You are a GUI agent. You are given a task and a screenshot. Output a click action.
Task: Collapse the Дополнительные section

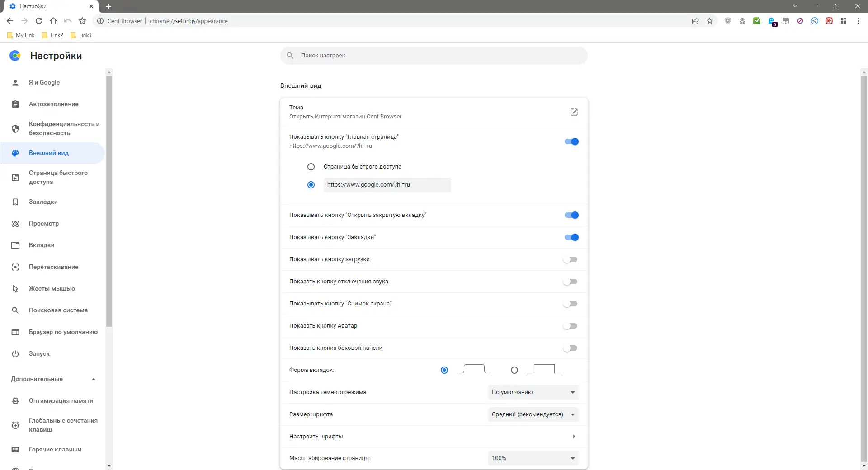94,379
